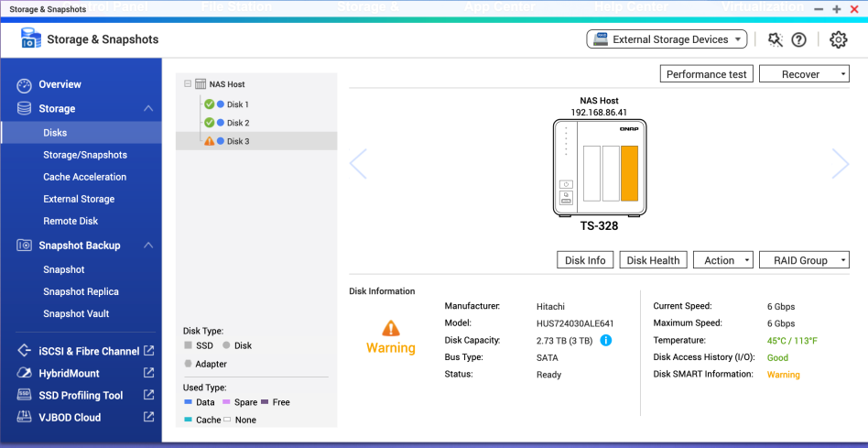Image resolution: width=868 pixels, height=448 pixels.
Task: Click the first disk bay in NAS image
Action: click(x=592, y=173)
